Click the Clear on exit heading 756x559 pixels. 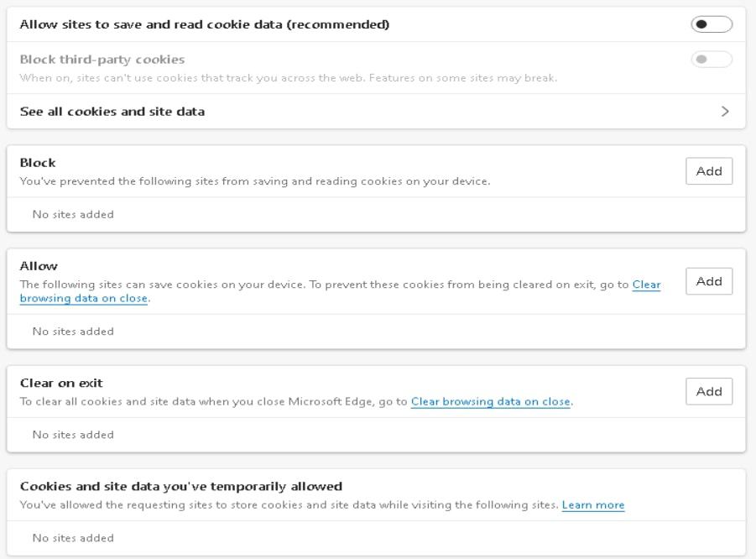pyautogui.click(x=61, y=383)
